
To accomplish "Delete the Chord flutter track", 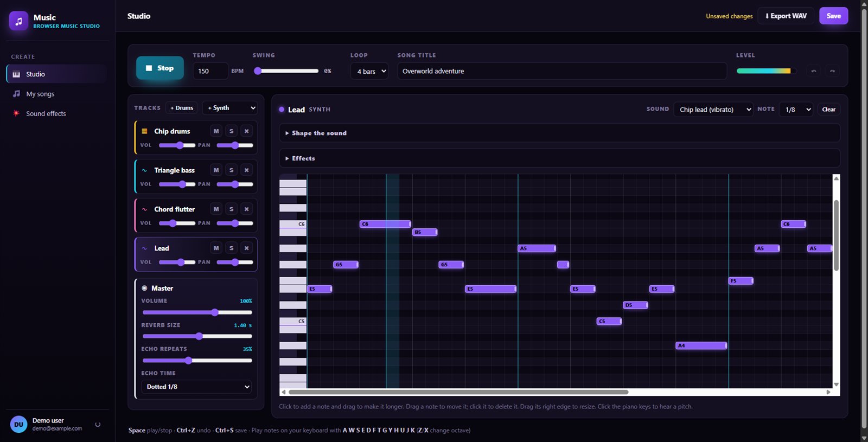I will 246,209.
